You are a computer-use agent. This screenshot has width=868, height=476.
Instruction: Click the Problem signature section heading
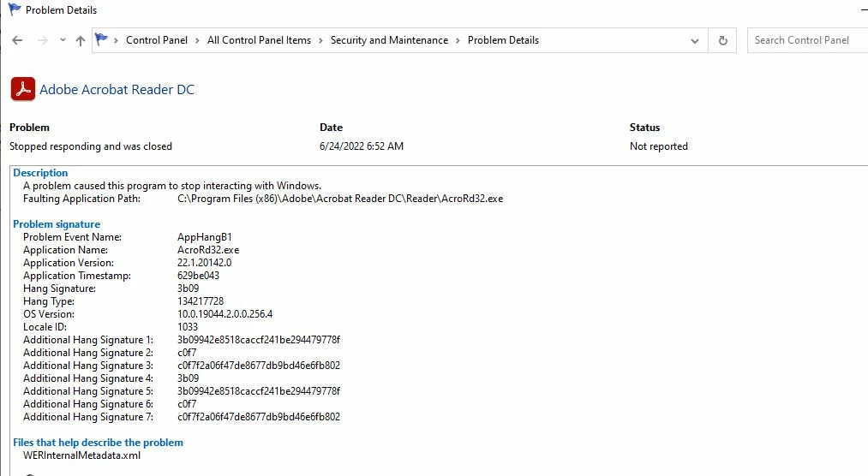click(x=57, y=224)
